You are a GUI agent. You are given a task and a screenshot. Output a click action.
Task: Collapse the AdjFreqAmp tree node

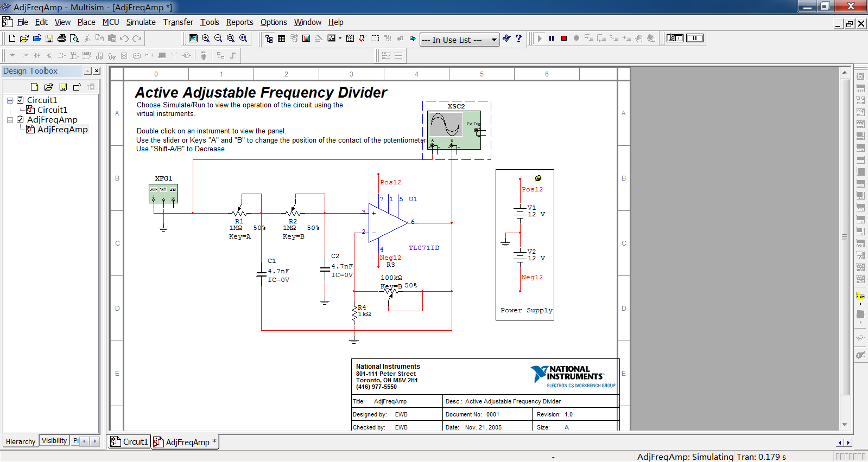[10, 120]
